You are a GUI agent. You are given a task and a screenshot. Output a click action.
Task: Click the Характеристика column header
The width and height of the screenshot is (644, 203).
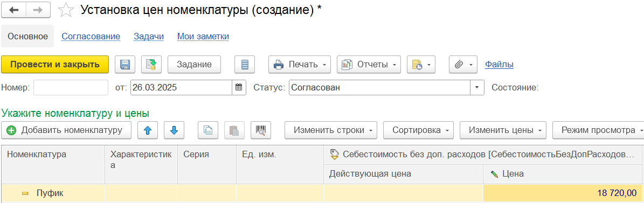(x=141, y=164)
